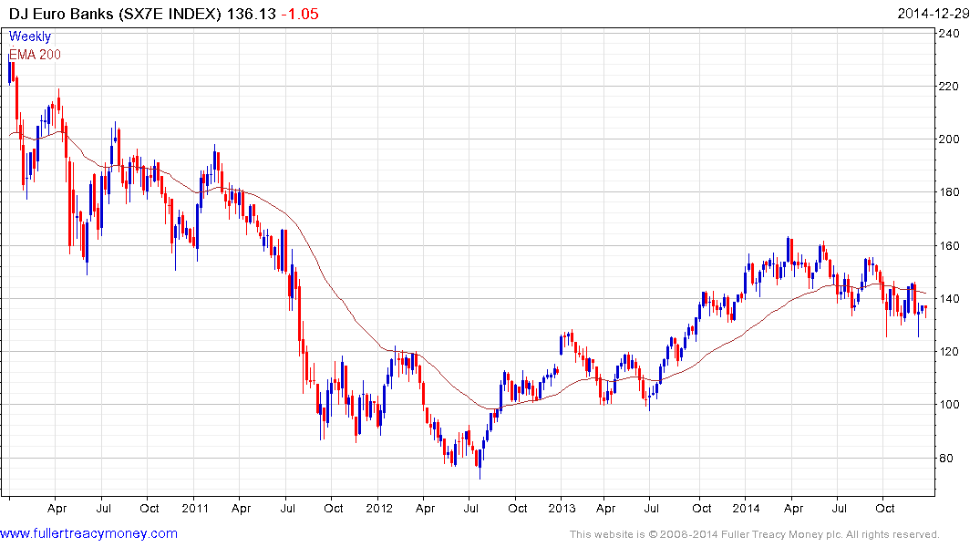The height and width of the screenshot is (547, 980).
Task: Click the 160 price axis label
Action: [x=948, y=245]
